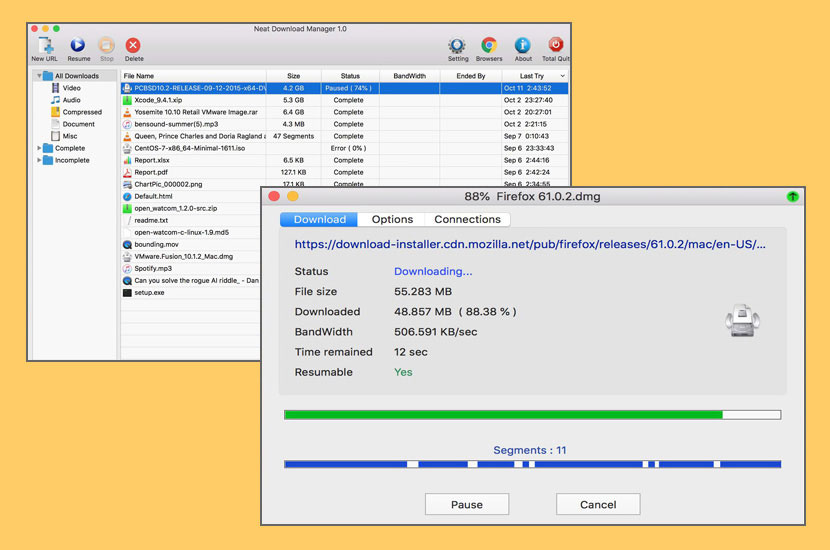The image size is (830, 550).
Task: Collapse the All Downloads tree node
Action: tap(40, 76)
